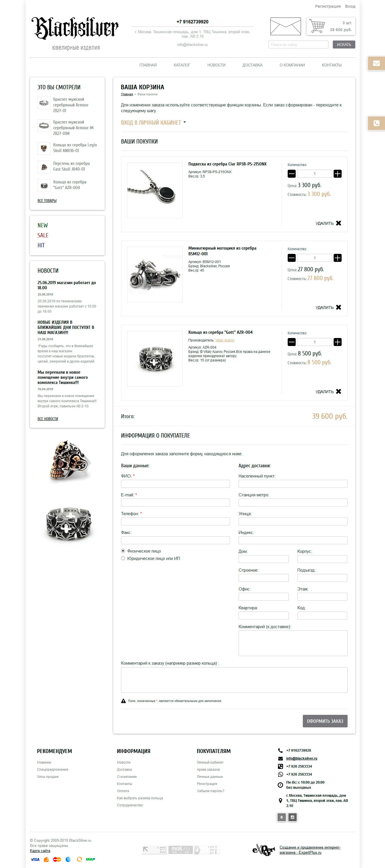
Task: Open the Instagram icon in footer
Action: (293, 817)
